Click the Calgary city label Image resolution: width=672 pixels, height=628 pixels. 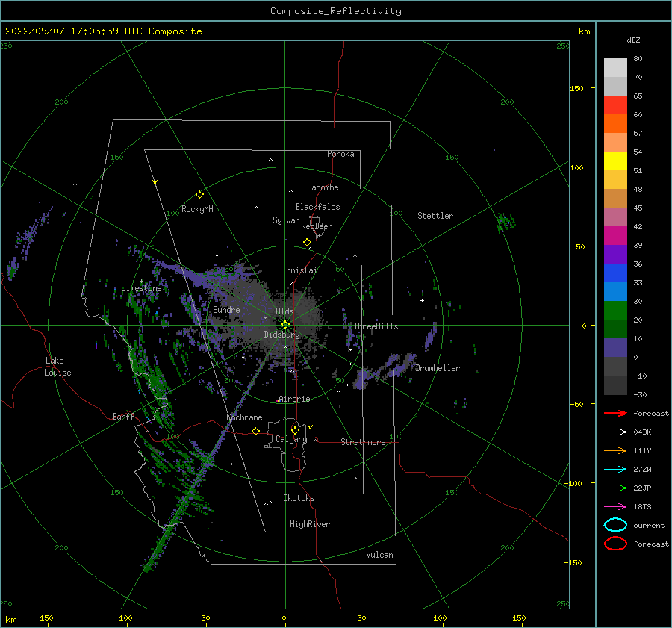[291, 439]
